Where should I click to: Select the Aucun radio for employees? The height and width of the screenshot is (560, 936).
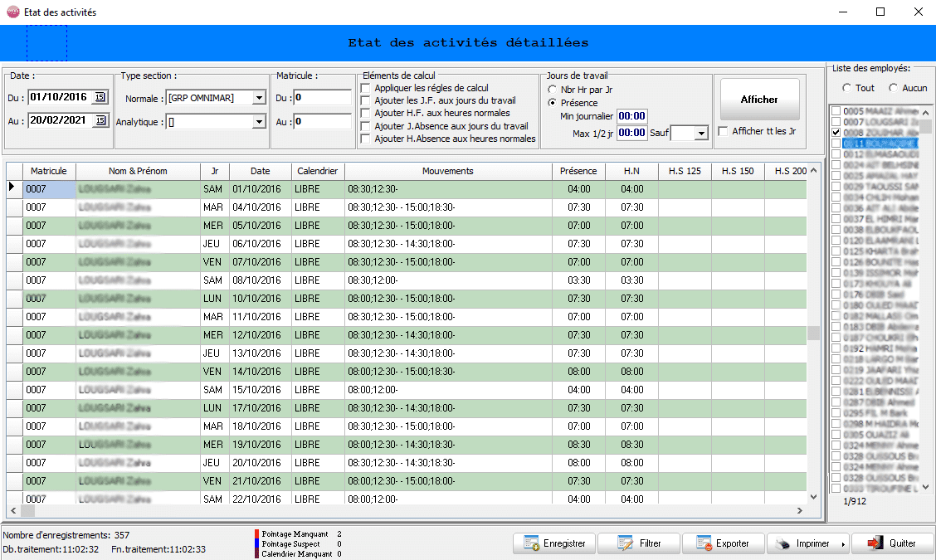coord(893,88)
